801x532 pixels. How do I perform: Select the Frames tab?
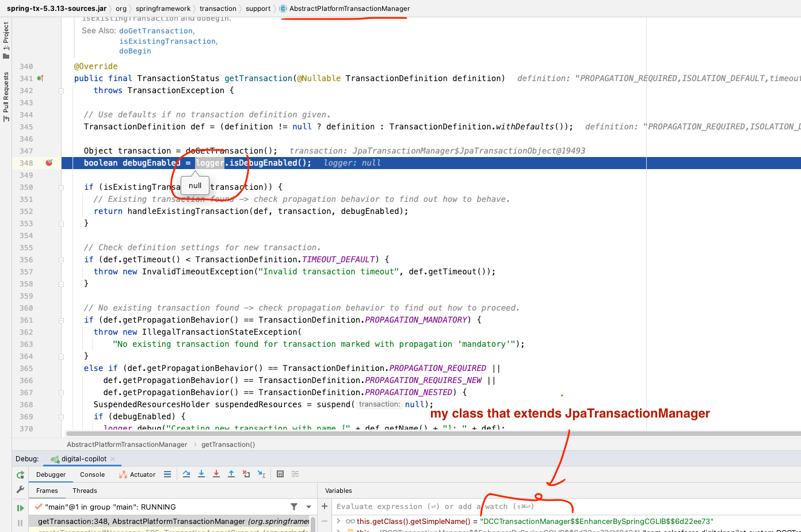(x=47, y=491)
